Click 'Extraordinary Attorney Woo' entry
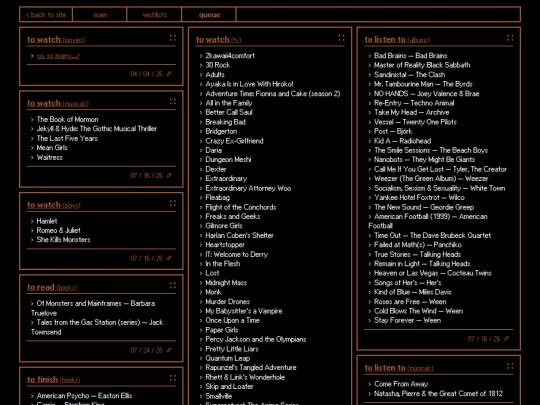Image resolution: width=540 pixels, height=405 pixels. tap(248, 188)
